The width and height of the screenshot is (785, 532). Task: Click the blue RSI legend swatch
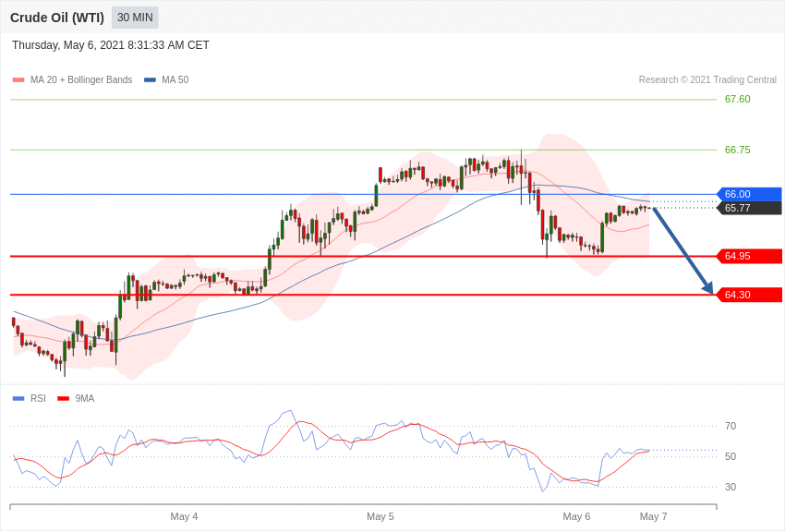pos(18,398)
